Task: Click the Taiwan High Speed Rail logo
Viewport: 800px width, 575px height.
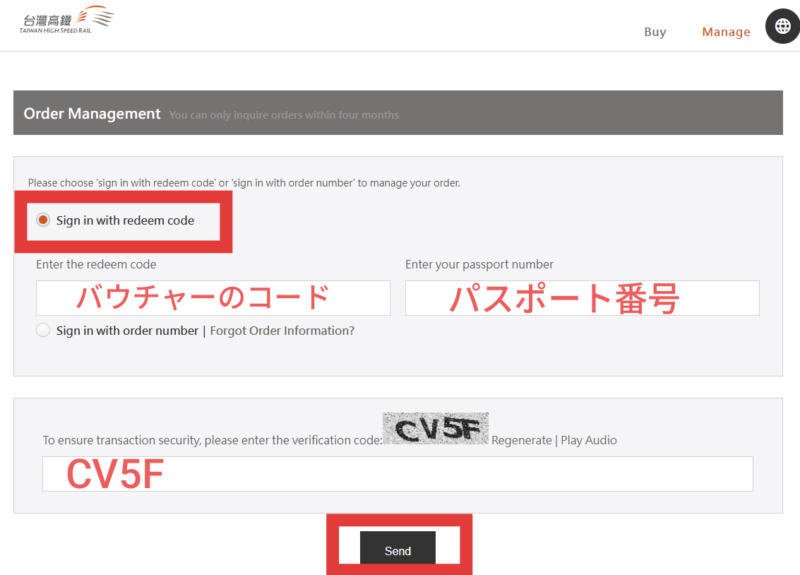Action: [x=66, y=20]
